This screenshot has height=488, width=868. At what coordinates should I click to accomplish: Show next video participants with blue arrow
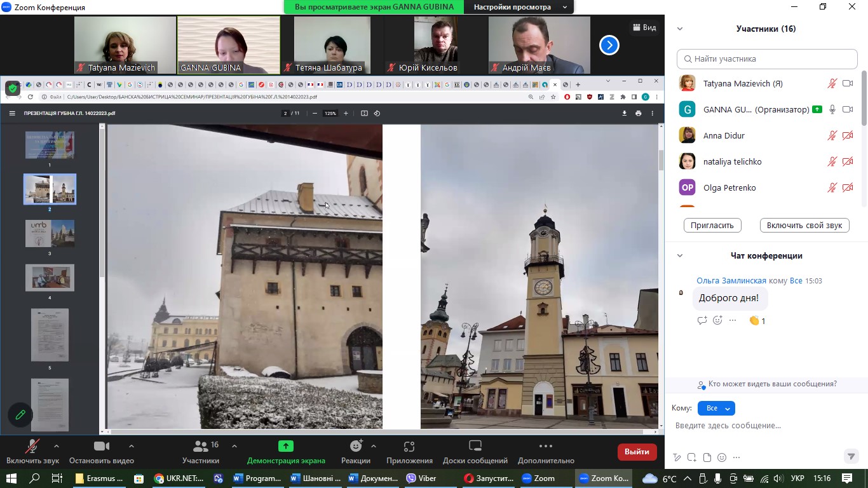tap(609, 45)
